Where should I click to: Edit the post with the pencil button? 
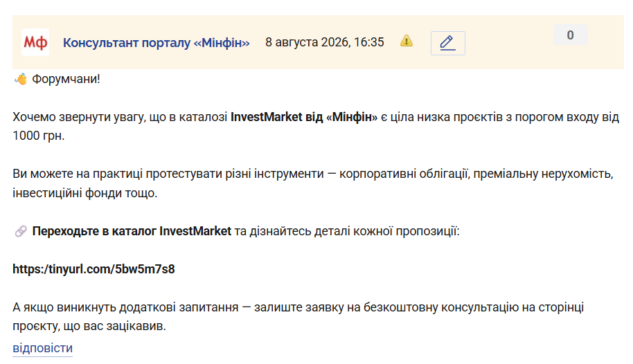pyautogui.click(x=447, y=43)
